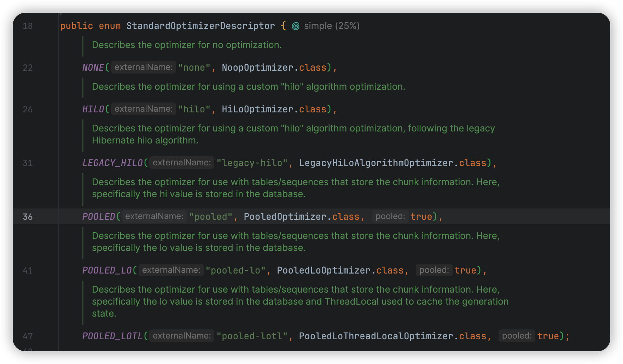Click the true value on the POOLED_LO line
Image resolution: width=623 pixels, height=364 pixels.
465,270
